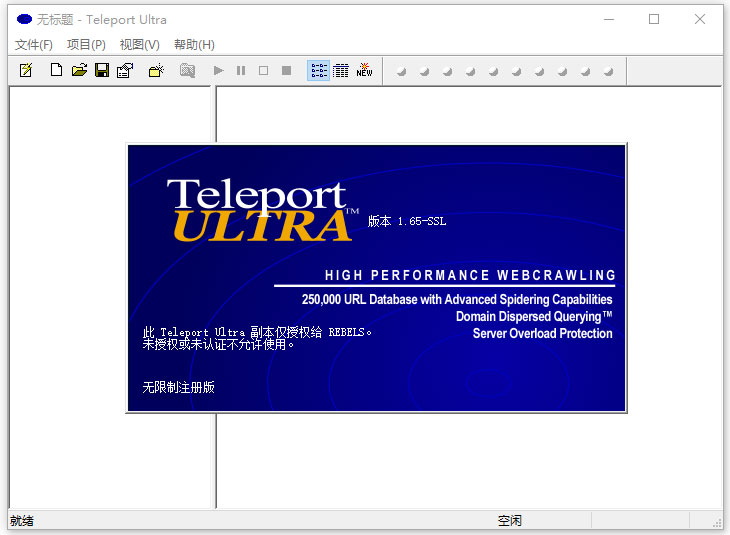Image resolution: width=730 pixels, height=535 pixels.
Task: Open the 视图(V) menu
Action: tap(140, 45)
